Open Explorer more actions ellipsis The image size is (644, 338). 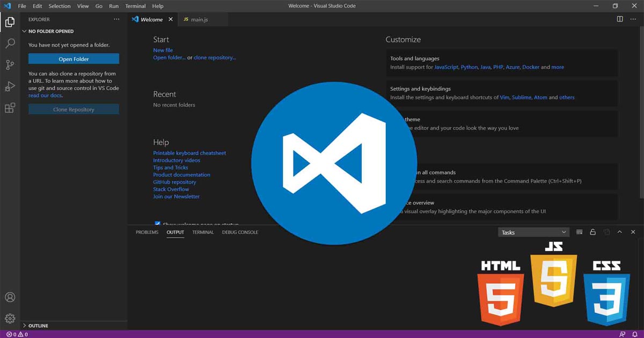click(116, 19)
